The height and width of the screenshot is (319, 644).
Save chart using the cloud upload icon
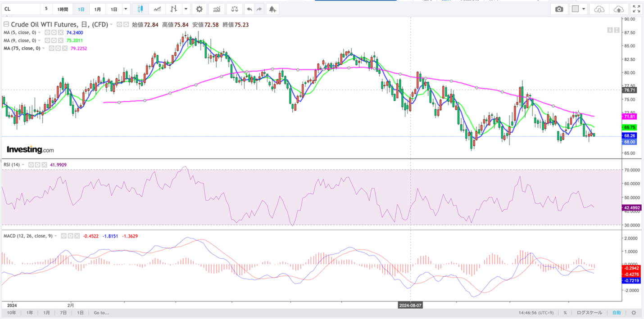(619, 9)
